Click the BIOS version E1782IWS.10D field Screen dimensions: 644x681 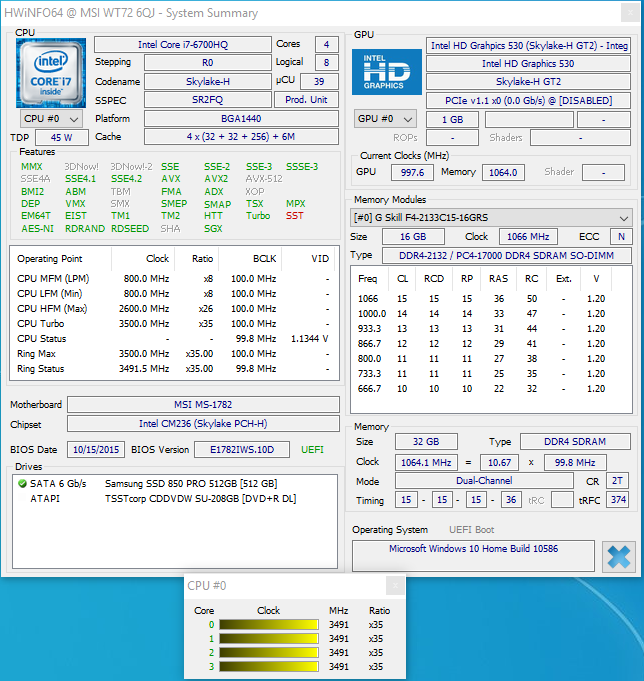(242, 450)
